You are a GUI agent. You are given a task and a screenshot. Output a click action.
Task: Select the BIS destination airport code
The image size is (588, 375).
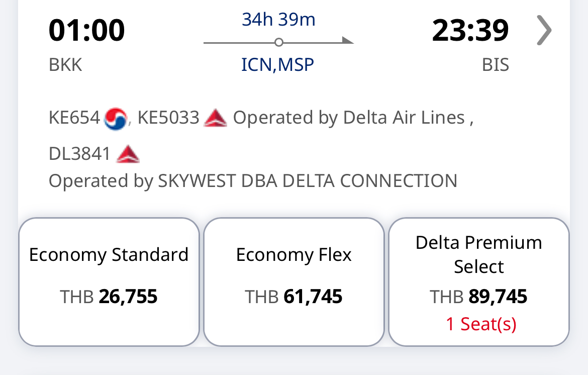pyautogui.click(x=496, y=64)
